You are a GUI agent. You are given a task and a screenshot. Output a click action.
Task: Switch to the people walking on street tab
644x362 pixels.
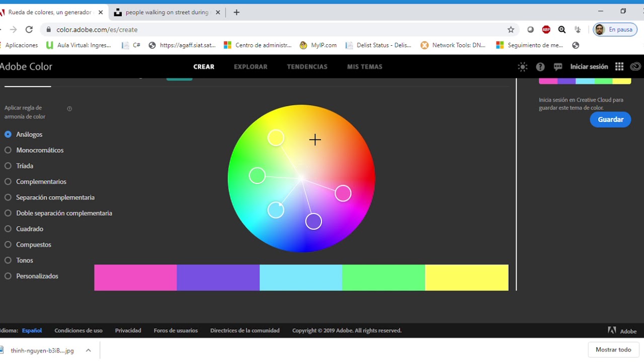pos(167,13)
